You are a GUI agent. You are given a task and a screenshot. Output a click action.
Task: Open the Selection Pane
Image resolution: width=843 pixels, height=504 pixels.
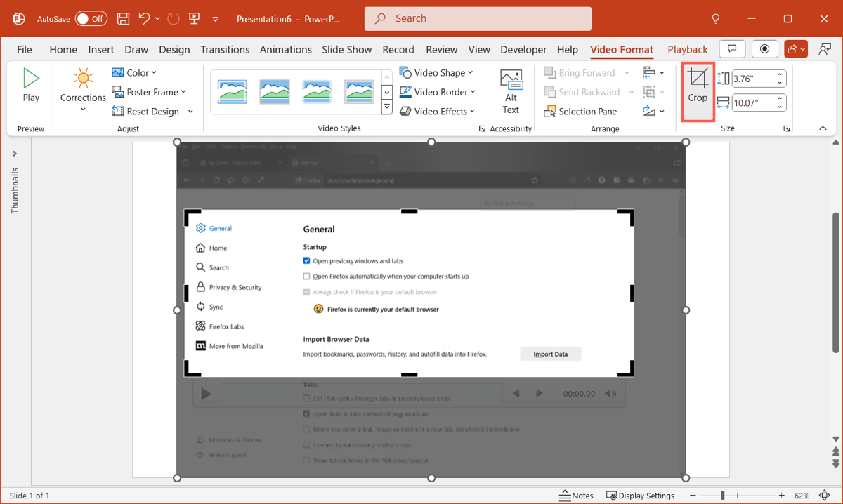click(580, 111)
